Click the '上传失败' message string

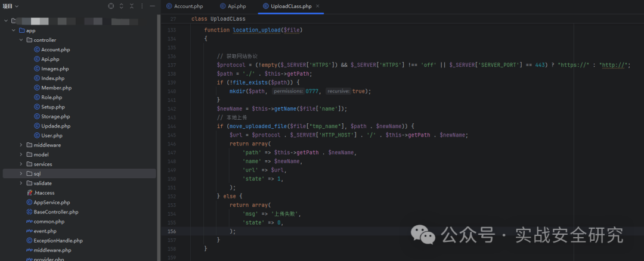coord(284,214)
